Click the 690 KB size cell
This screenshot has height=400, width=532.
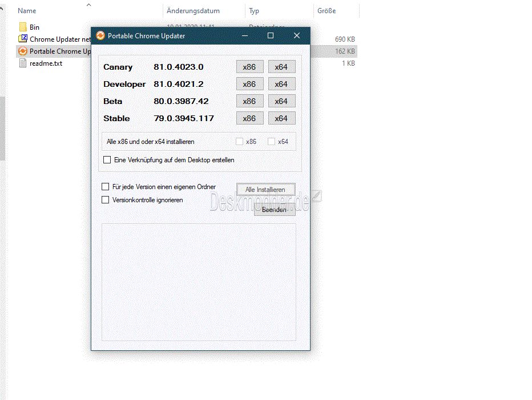(345, 39)
